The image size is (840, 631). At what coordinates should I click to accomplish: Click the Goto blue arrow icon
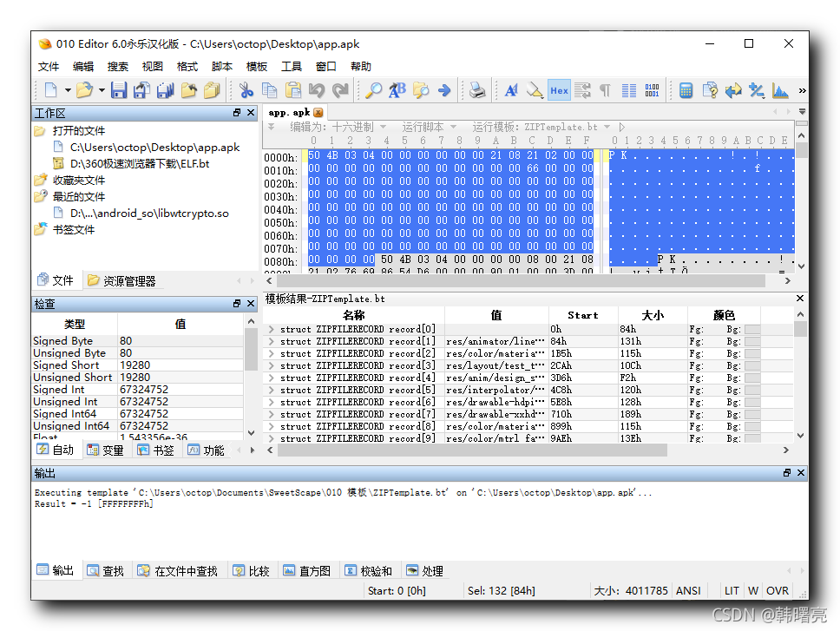(444, 90)
